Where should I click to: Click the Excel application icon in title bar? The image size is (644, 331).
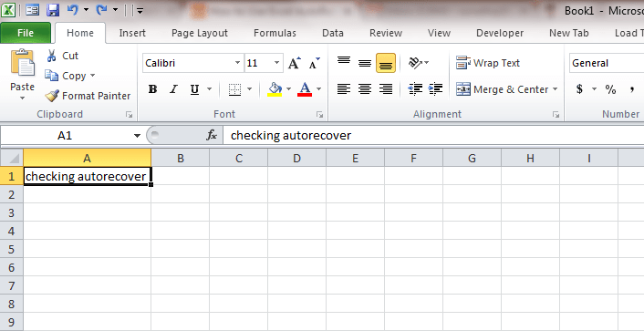coord(8,10)
